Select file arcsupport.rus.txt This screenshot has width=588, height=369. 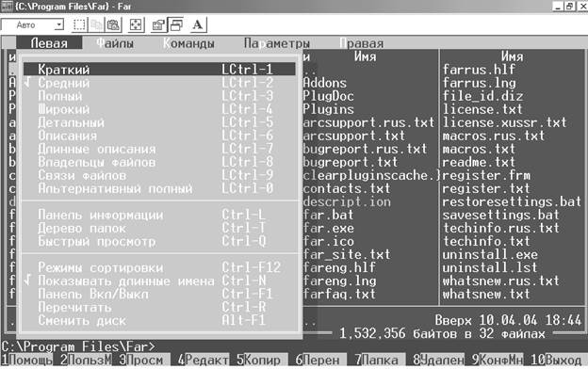pyautogui.click(x=369, y=122)
